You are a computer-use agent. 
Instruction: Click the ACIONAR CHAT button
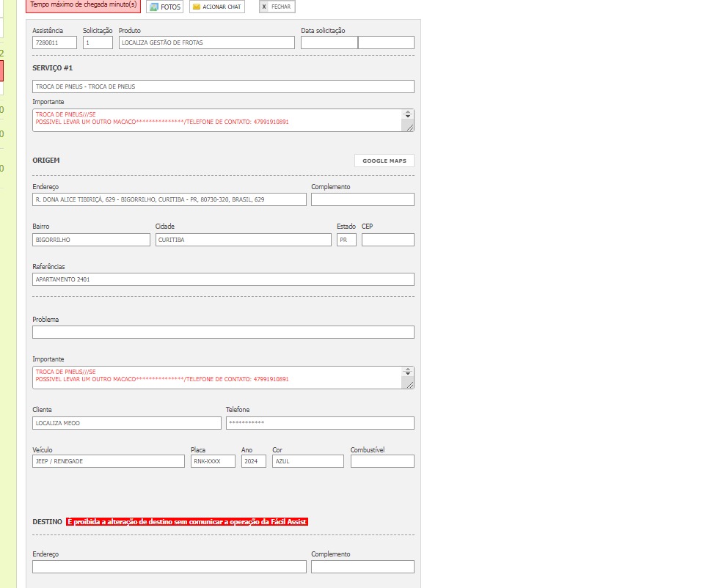click(x=217, y=7)
